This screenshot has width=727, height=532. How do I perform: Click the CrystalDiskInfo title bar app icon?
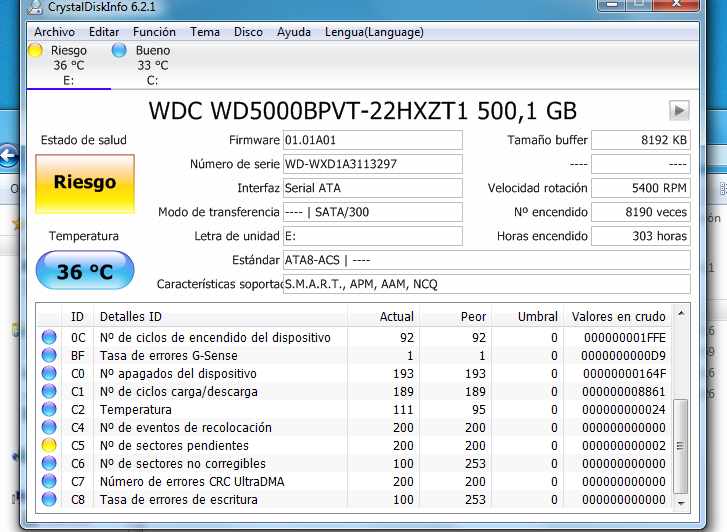[x=35, y=6]
